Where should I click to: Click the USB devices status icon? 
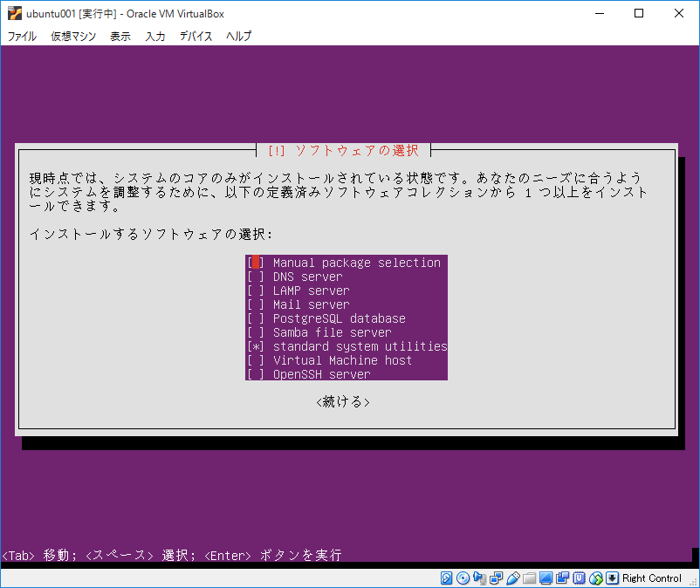(513, 578)
